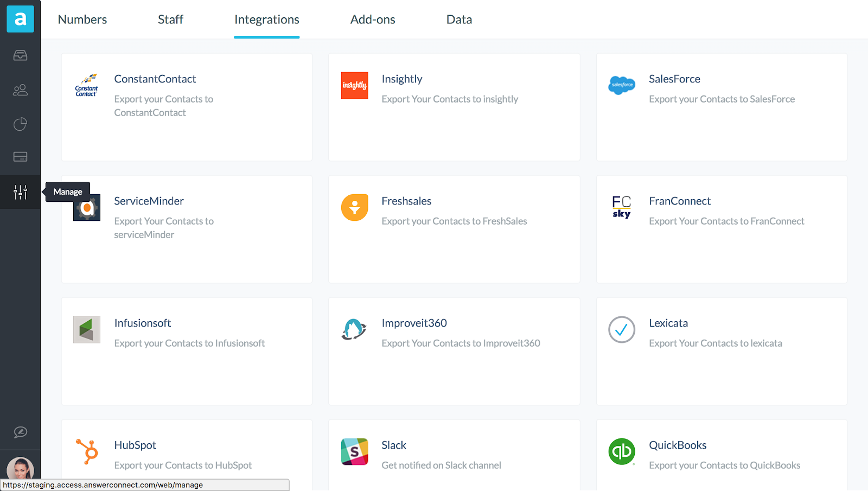
Task: Click the ConstantContact logo icon
Action: tap(87, 86)
